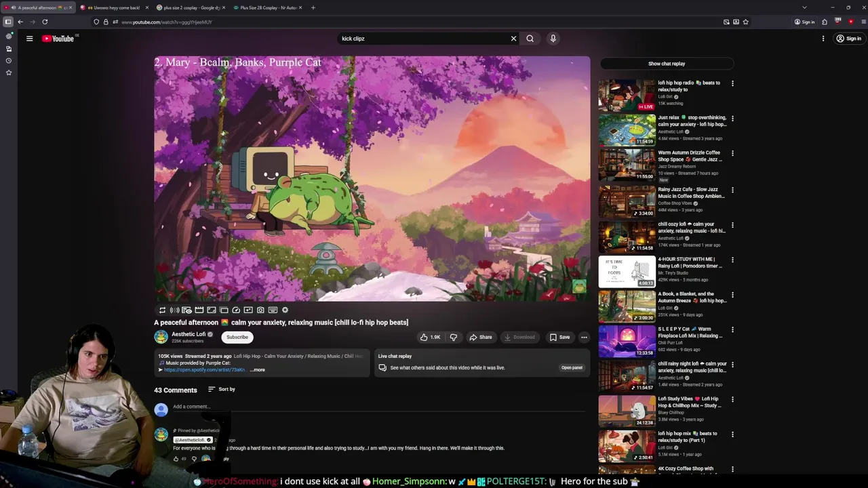Dislike the video with thumbs down
This screenshot has width=868, height=488.
coord(454,337)
